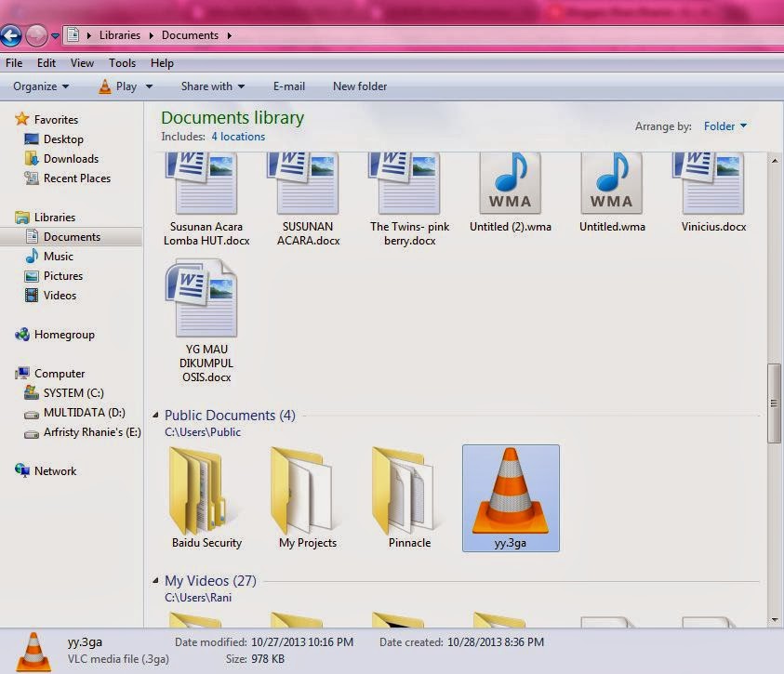Click the VLC cone preview in details pane
Viewport: 784px width, 674px height.
(33, 652)
